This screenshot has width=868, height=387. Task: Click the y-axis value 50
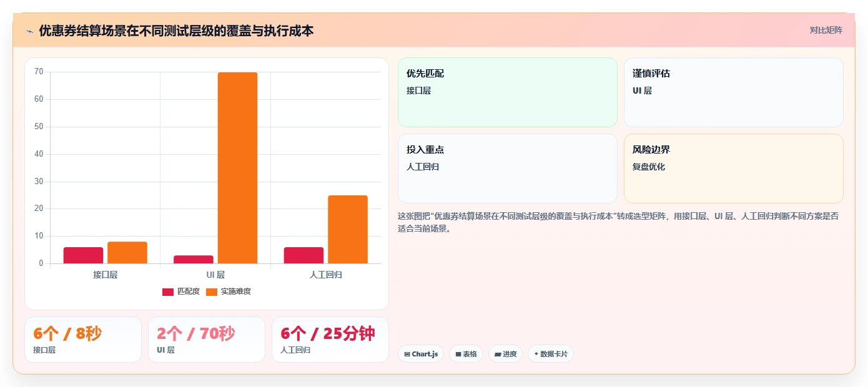[x=39, y=127]
